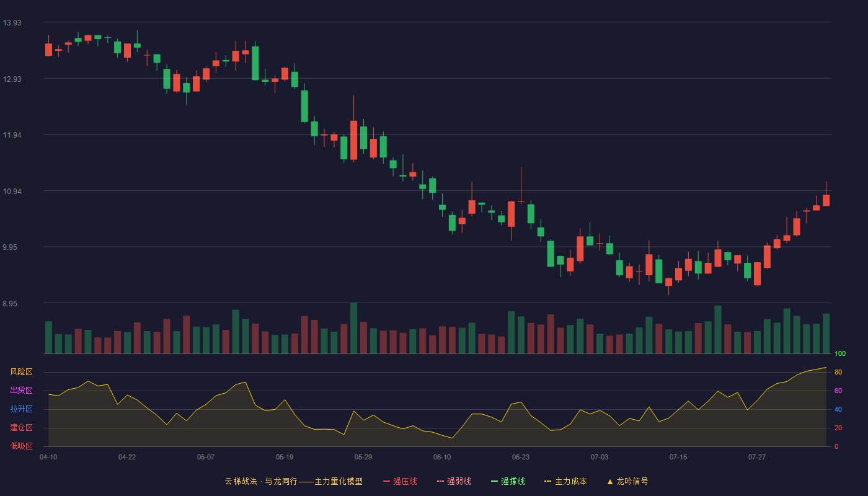Click the orange 80 indicator axis value
The height and width of the screenshot is (496, 868).
tap(838, 372)
